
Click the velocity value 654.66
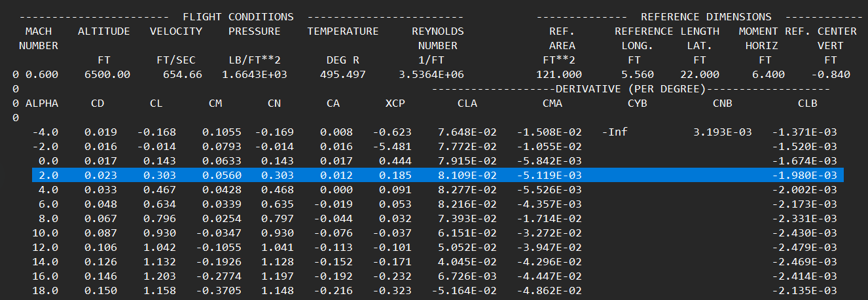183,75
